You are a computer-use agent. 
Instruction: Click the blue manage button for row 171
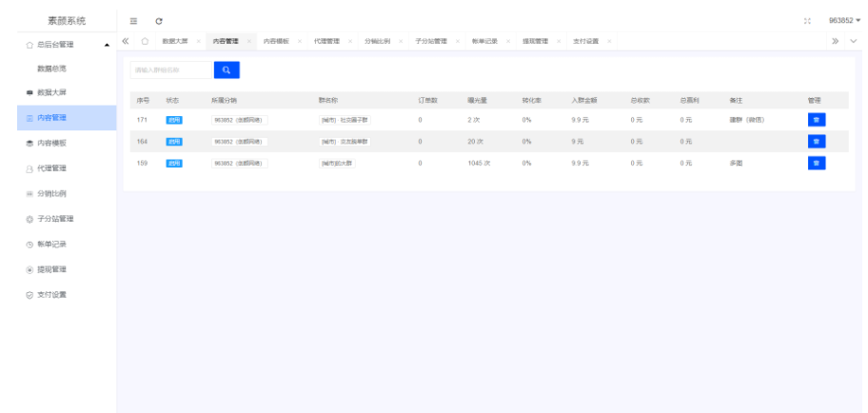(x=816, y=120)
